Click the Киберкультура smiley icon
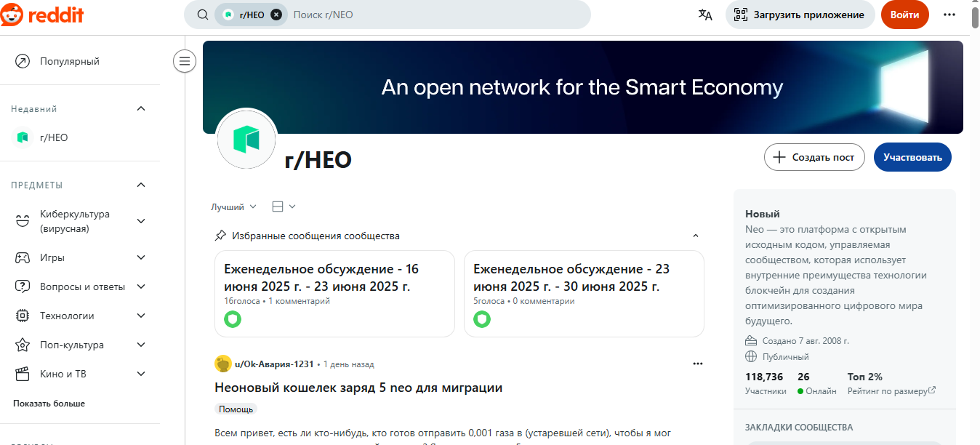The width and height of the screenshot is (980, 445). coord(23,221)
